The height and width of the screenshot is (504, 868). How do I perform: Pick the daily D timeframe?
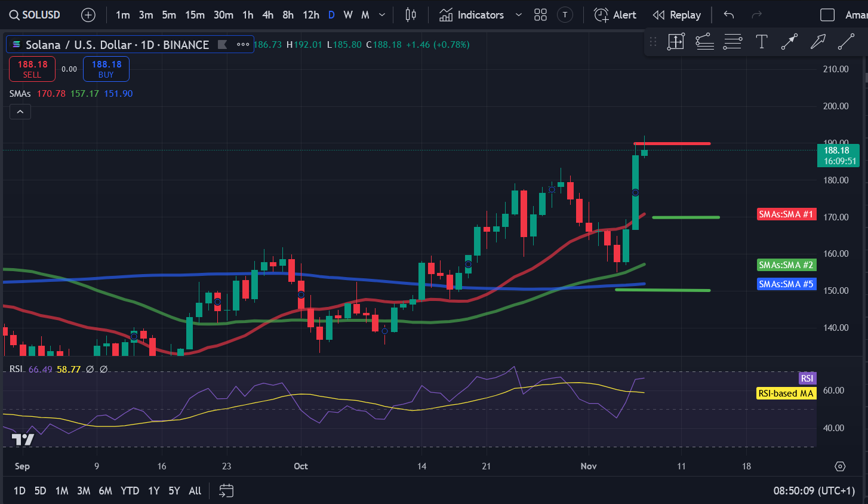point(331,15)
